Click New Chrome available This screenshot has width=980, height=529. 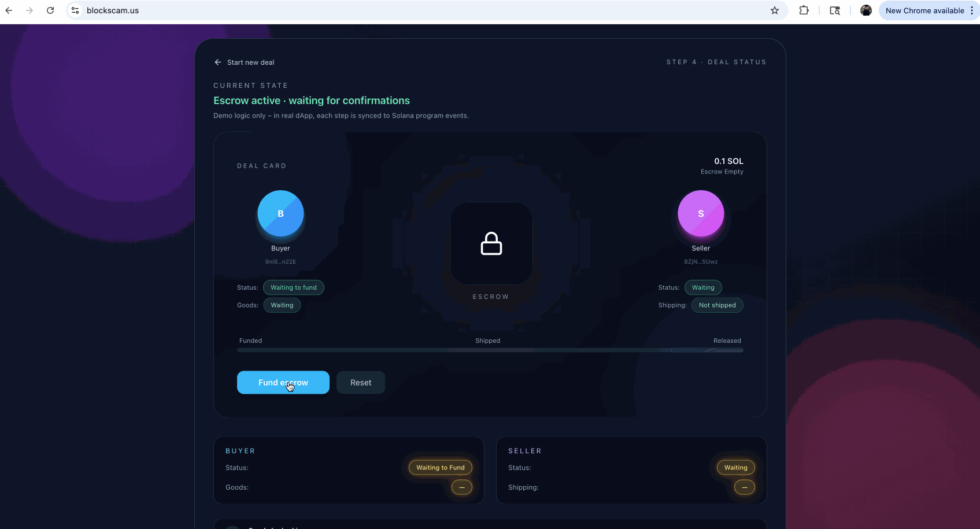click(x=924, y=10)
